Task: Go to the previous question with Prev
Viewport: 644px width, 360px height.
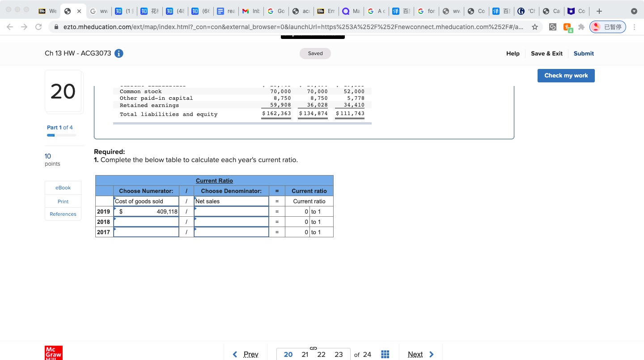Action: (x=246, y=354)
